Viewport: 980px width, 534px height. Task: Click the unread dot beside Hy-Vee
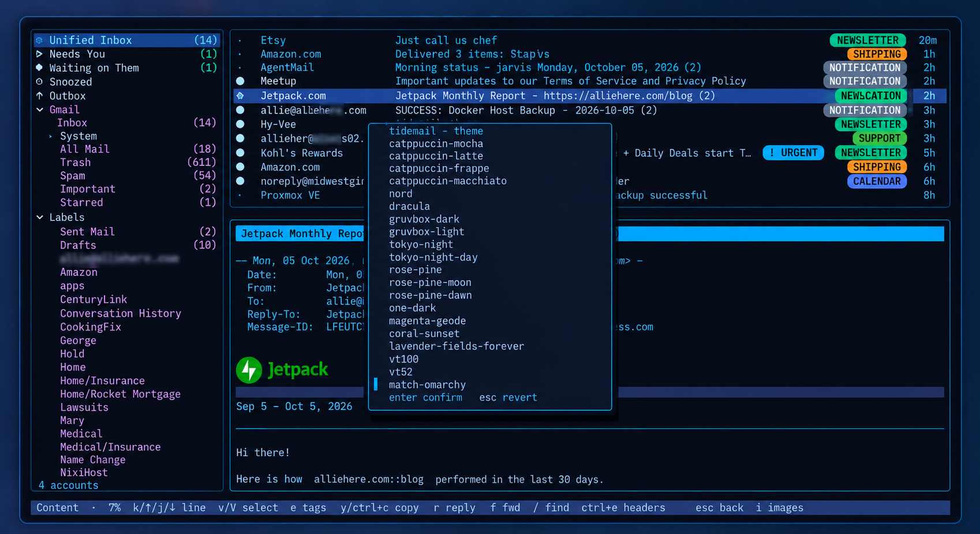[240, 124]
